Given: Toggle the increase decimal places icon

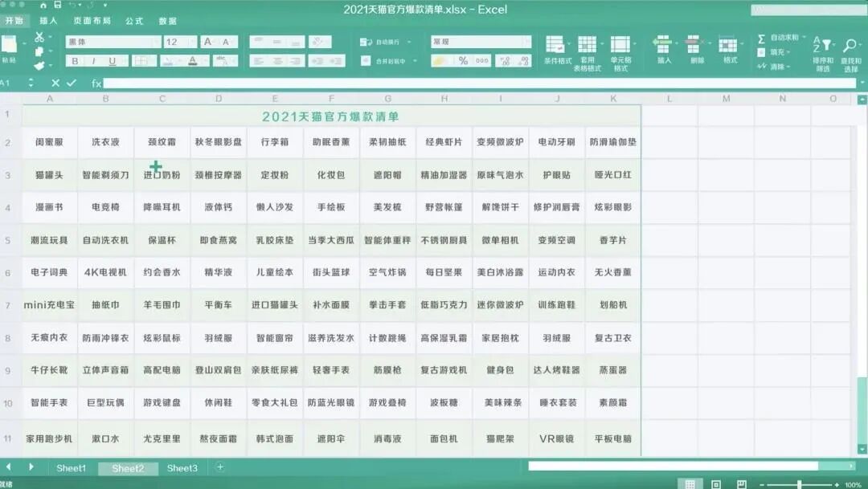Looking at the screenshot, I should coord(506,61).
